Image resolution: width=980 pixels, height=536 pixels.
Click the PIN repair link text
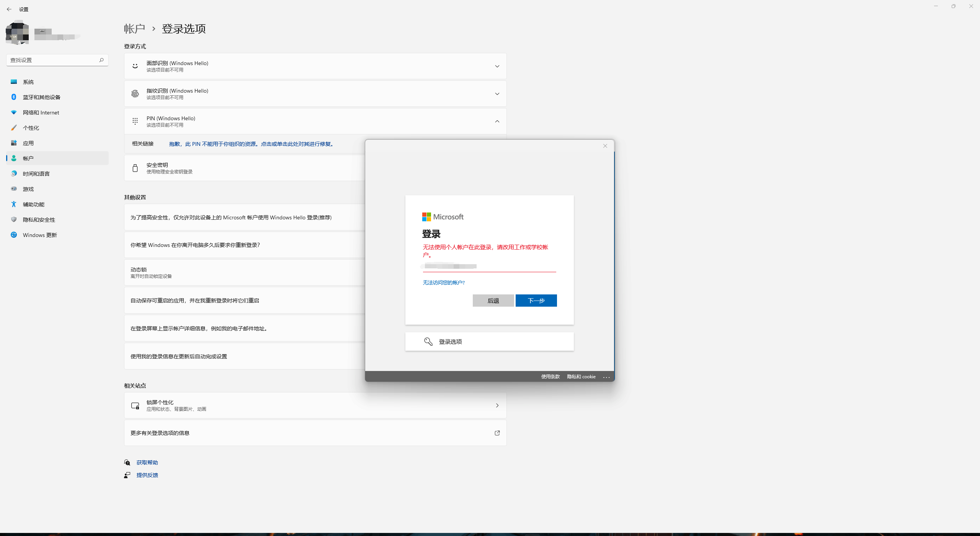pyautogui.click(x=252, y=144)
